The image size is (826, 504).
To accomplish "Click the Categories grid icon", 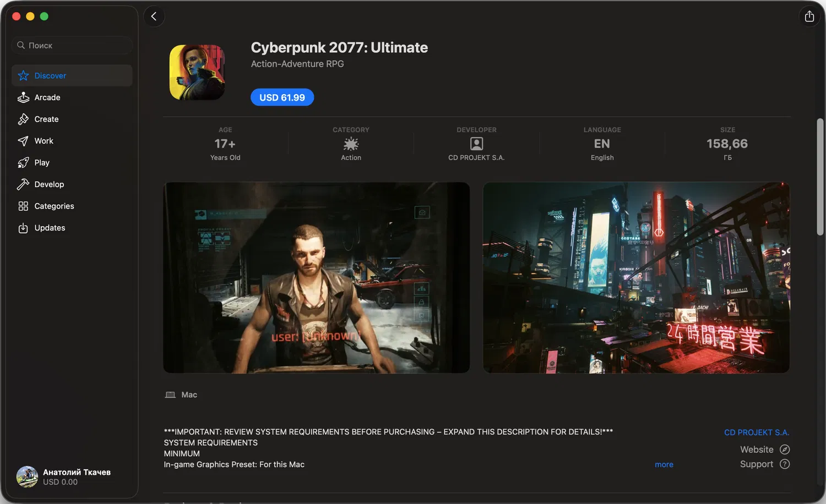I will pos(23,206).
